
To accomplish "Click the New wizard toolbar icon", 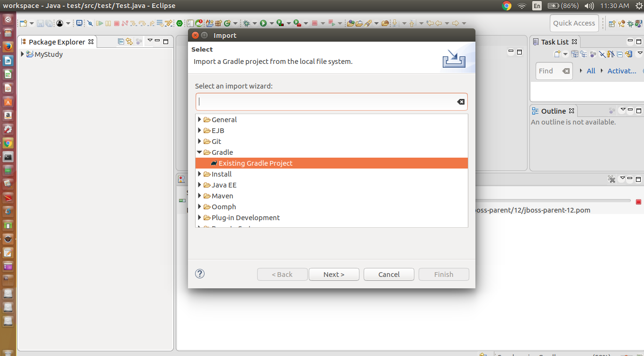I will point(23,23).
